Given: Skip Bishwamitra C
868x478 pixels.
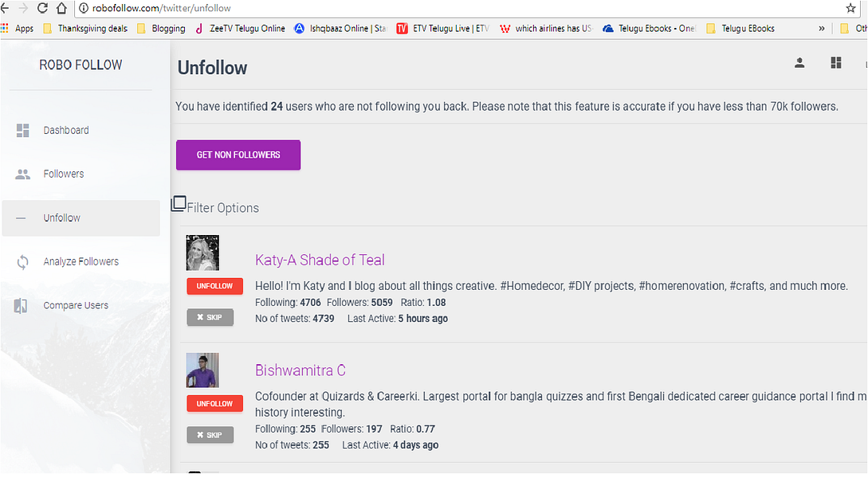Looking at the screenshot, I should point(210,436).
